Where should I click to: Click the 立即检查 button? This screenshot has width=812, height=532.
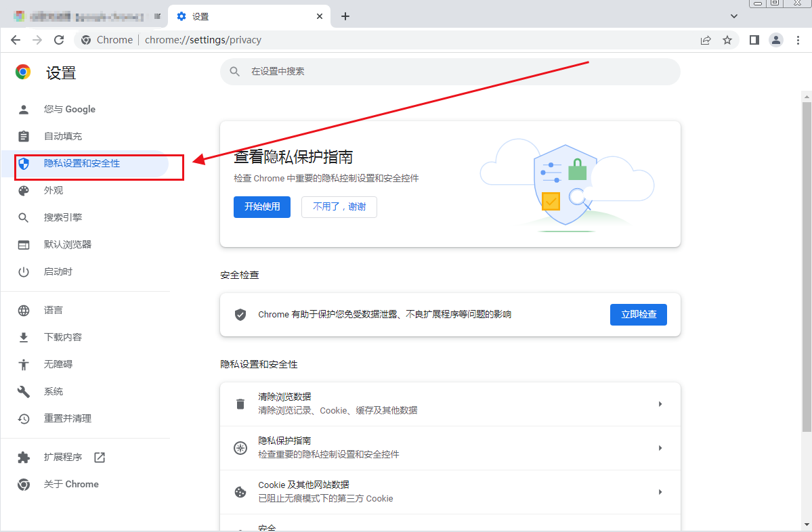pos(639,315)
